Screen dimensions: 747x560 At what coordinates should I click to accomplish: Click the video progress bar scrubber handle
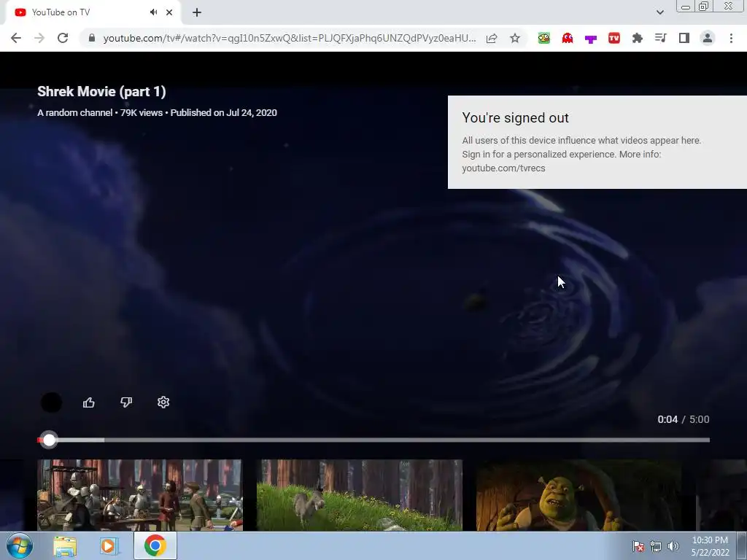tap(49, 440)
